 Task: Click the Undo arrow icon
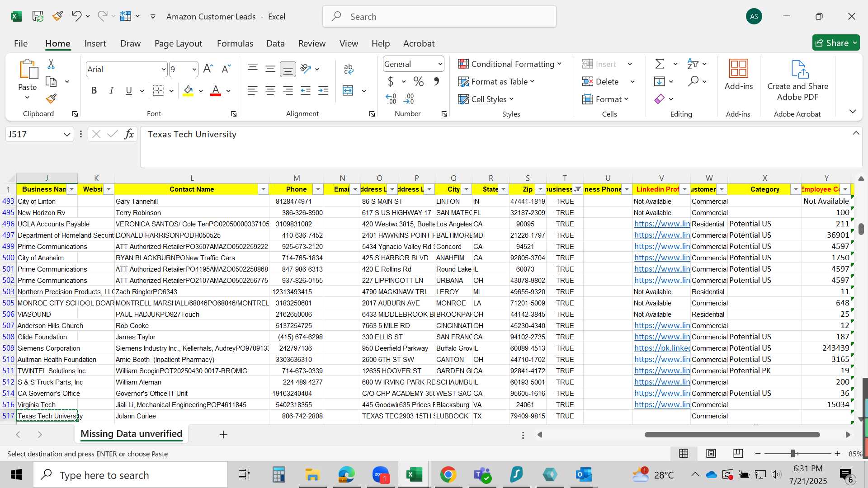tap(76, 16)
